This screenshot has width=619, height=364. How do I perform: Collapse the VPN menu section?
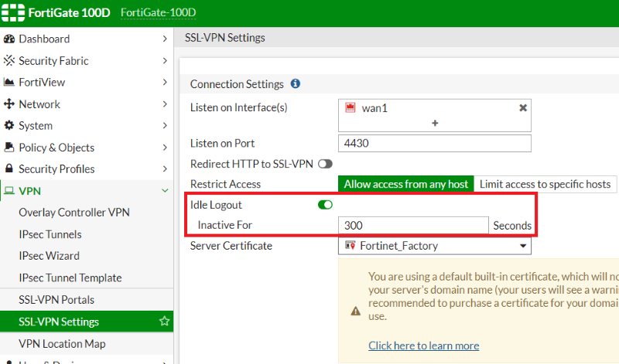point(164,190)
